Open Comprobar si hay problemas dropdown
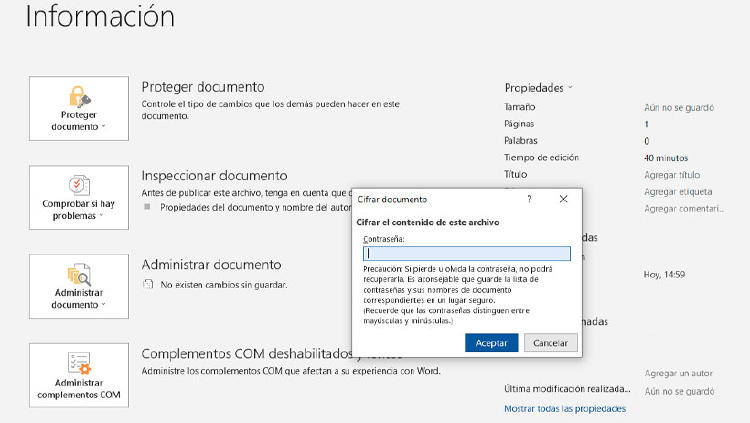 79,210
